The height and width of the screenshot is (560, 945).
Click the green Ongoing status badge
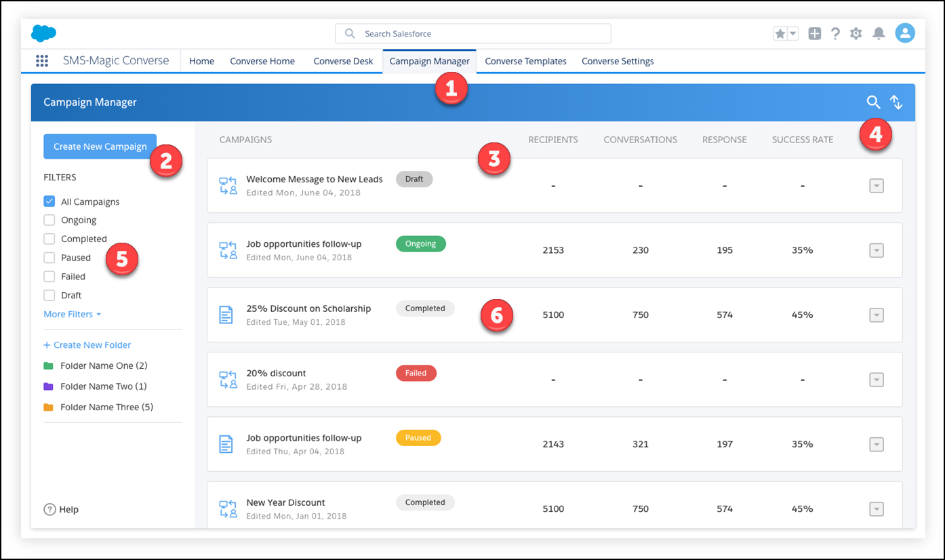(421, 243)
